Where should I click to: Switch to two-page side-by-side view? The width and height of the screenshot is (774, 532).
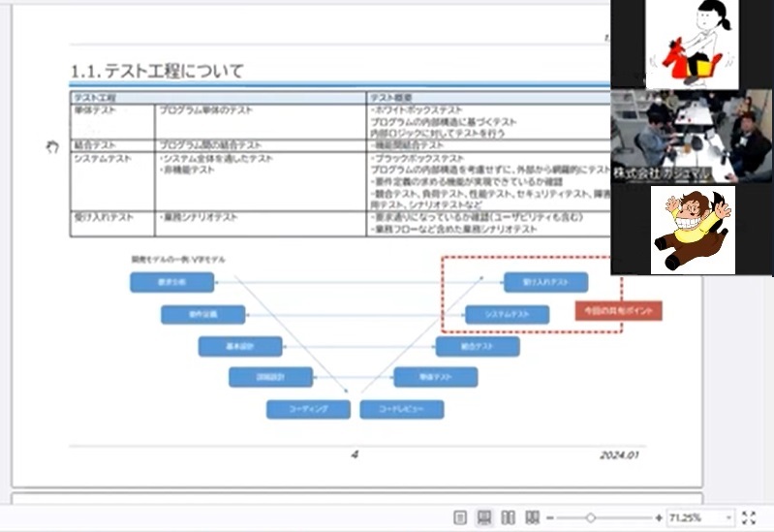[508, 517]
